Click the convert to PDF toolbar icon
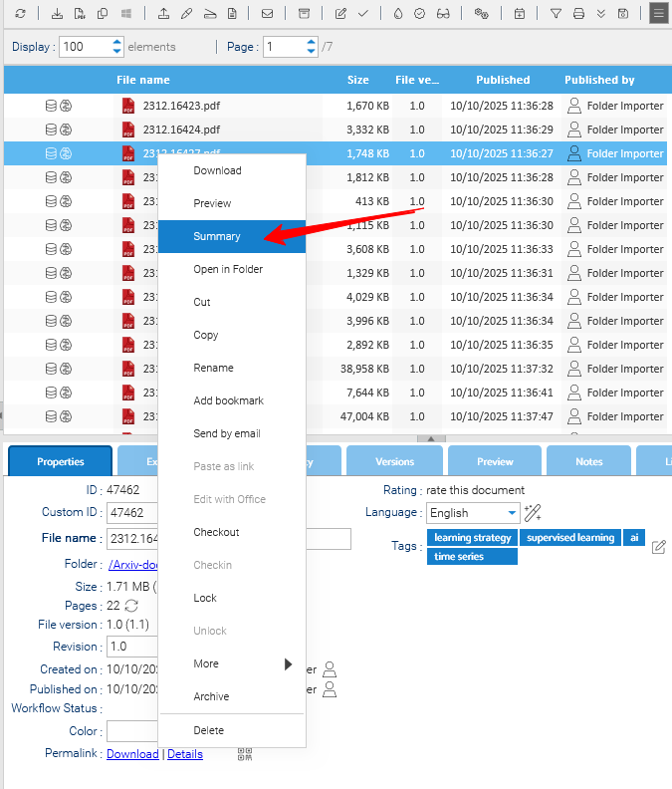Image resolution: width=672 pixels, height=789 pixels. [80, 14]
